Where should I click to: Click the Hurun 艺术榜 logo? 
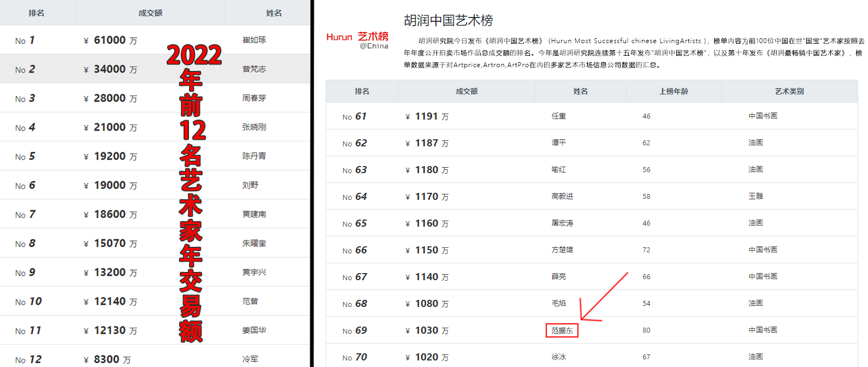[x=357, y=40]
